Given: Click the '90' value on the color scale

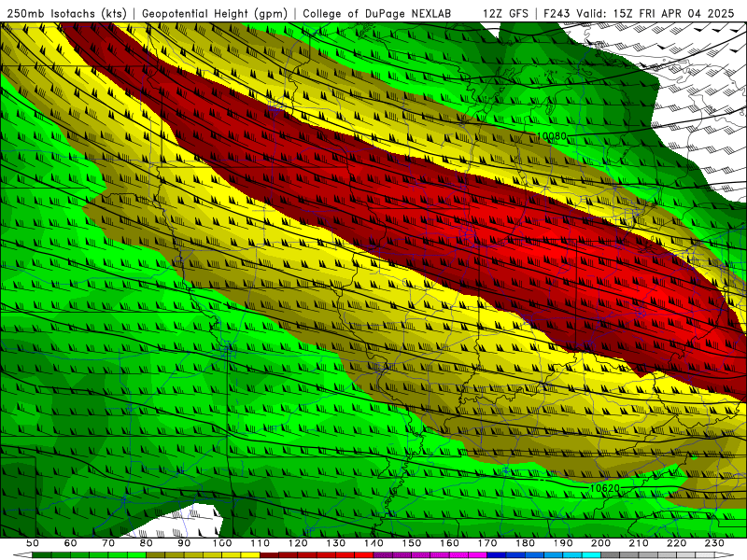Looking at the screenshot, I should [184, 543].
